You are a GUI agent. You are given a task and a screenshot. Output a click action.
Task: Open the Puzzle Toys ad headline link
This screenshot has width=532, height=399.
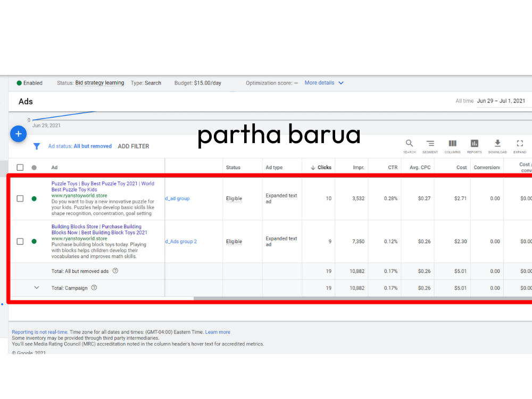[103, 187]
